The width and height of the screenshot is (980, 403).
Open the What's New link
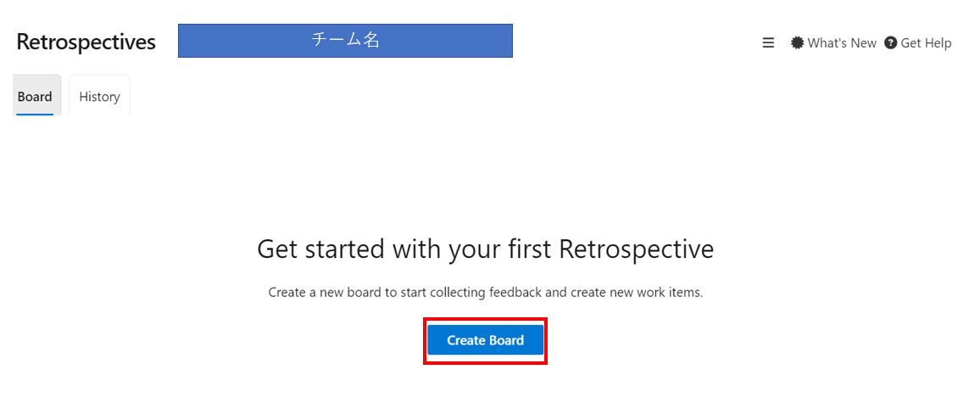tap(833, 42)
